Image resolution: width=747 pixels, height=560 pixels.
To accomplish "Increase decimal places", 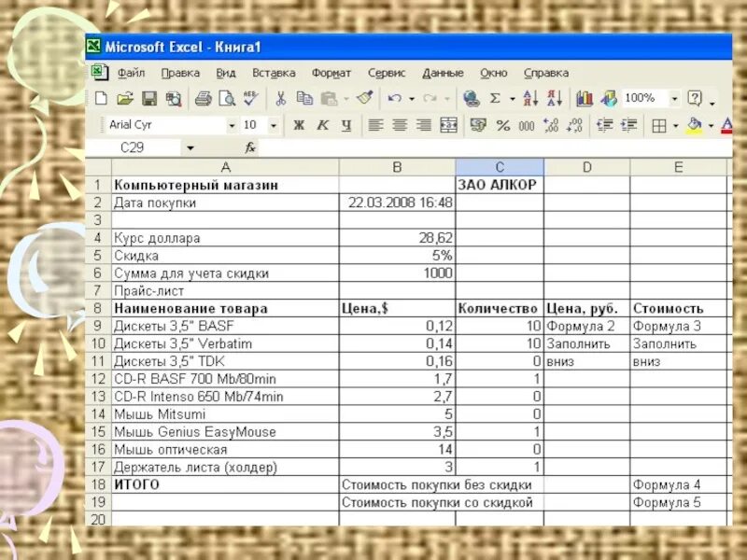I will (x=551, y=125).
